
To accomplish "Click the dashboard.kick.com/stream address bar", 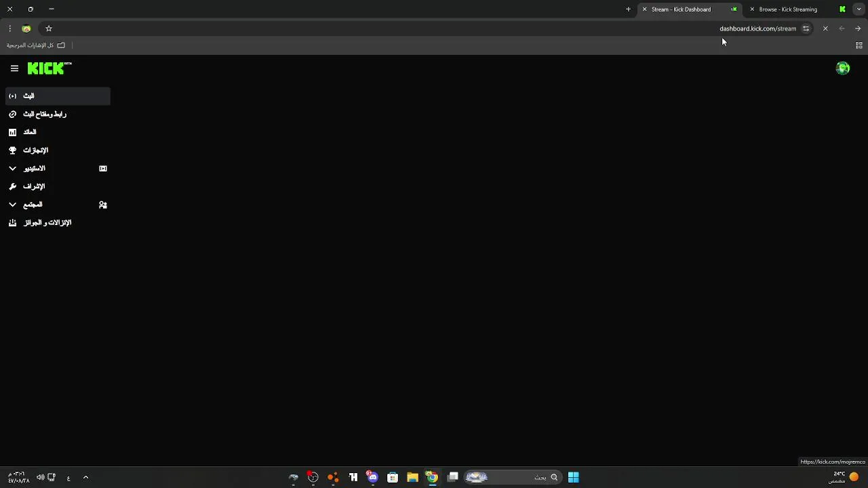I will tap(427, 28).
